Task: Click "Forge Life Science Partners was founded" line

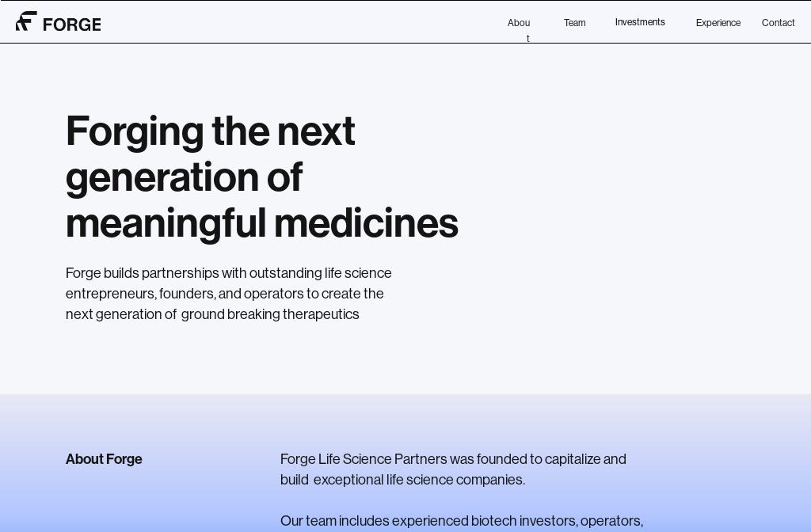Action: point(453,459)
